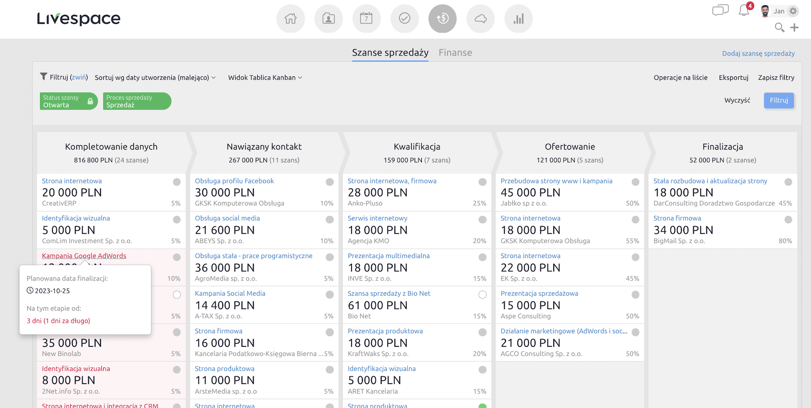Toggle status circle on CreativERP card

(x=176, y=182)
